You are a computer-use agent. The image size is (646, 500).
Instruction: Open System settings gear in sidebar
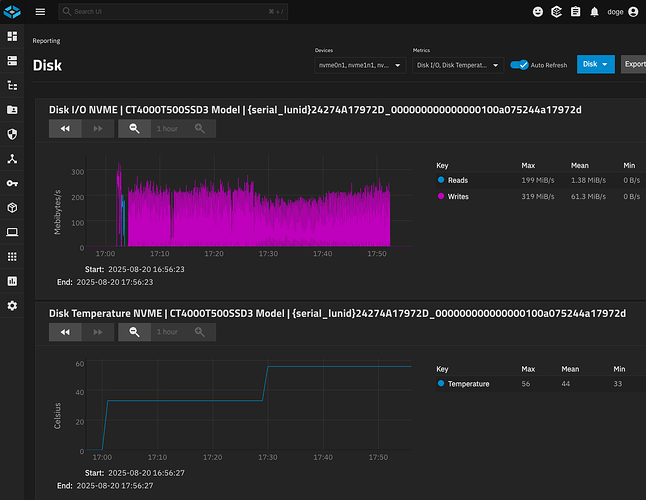tap(12, 306)
